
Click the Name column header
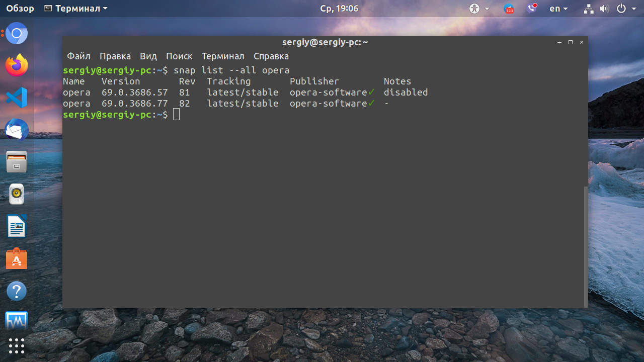[x=74, y=81]
